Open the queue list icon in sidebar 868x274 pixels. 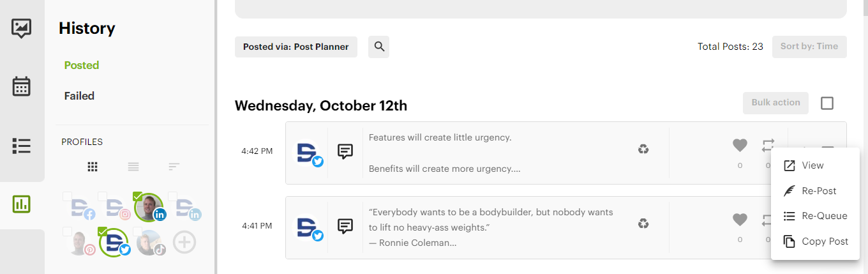22,146
